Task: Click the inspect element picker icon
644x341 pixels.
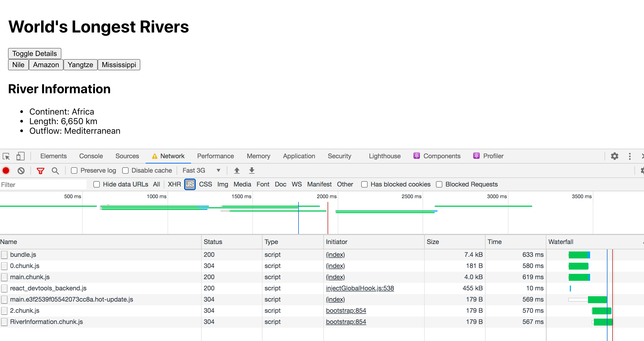Action: 6,156
